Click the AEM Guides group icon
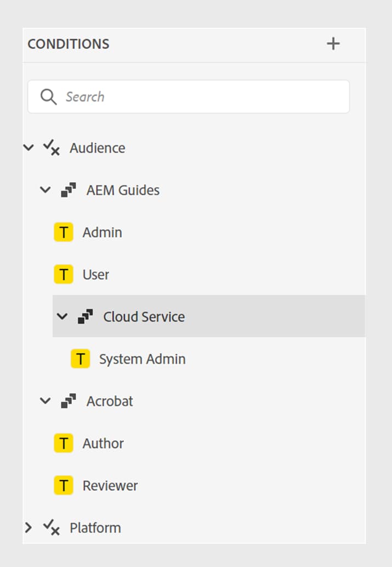 point(69,190)
